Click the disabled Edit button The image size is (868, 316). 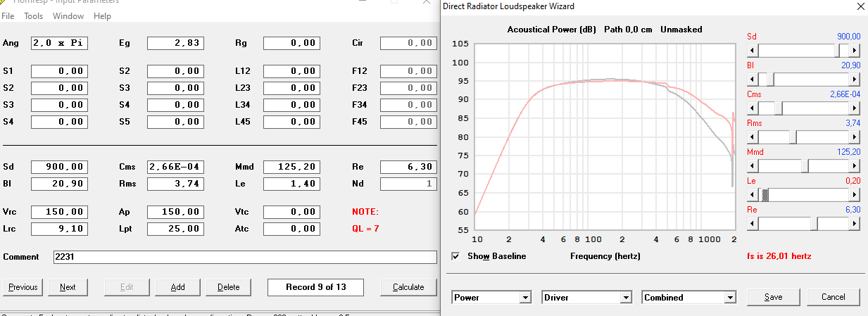coord(127,287)
